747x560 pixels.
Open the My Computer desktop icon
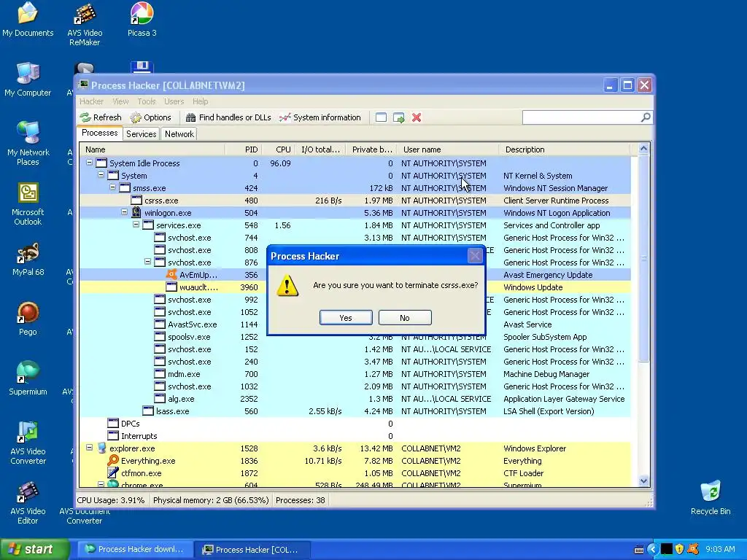click(28, 80)
